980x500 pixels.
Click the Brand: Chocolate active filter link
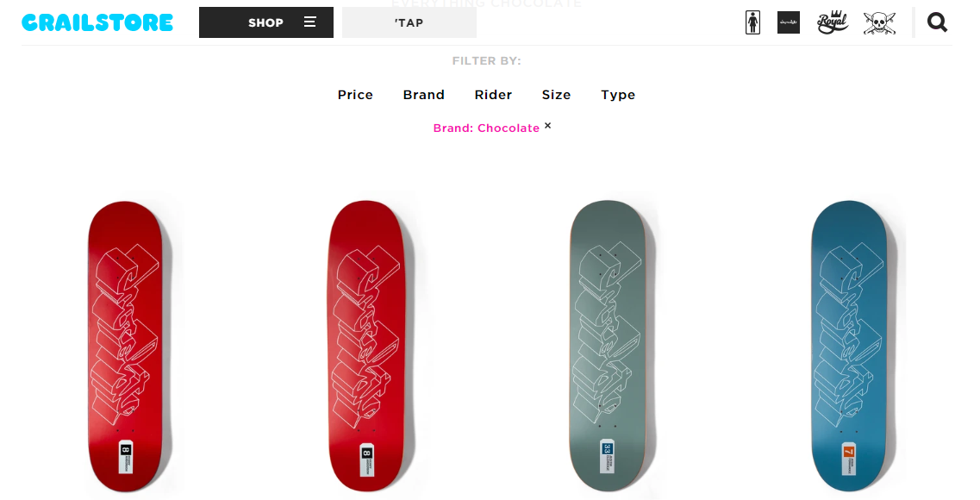(x=486, y=128)
